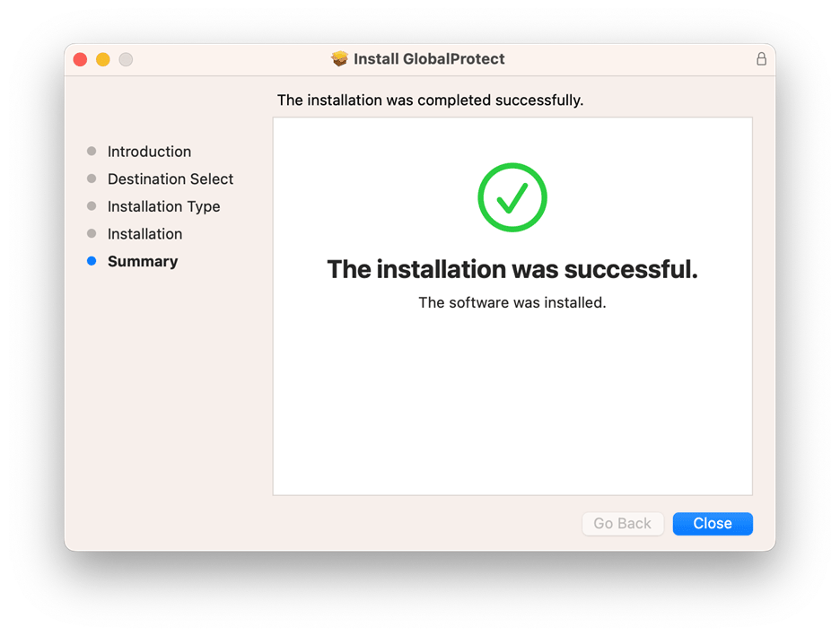
Task: Click the gray dot beside Installation
Action: coord(92,233)
